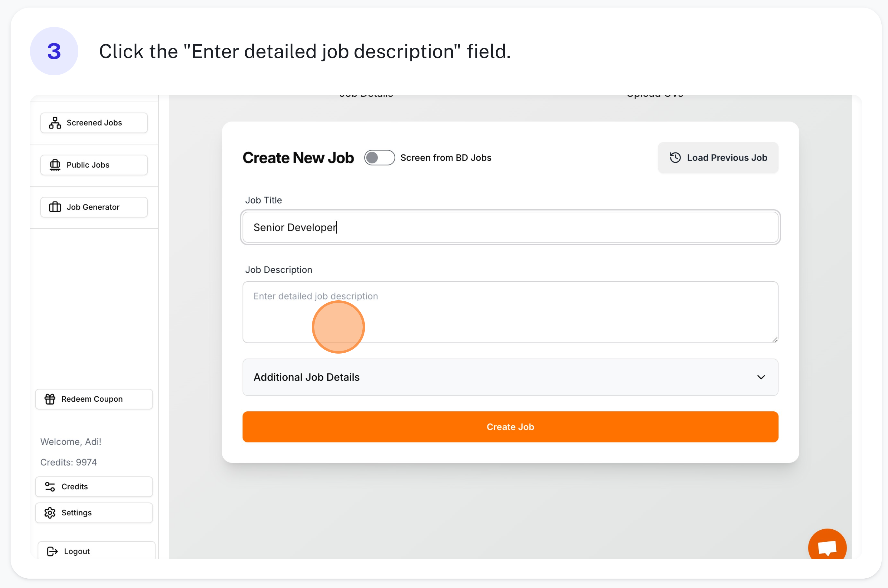The image size is (888, 588).
Task: Open the Screened Jobs menu item
Action: [94, 122]
